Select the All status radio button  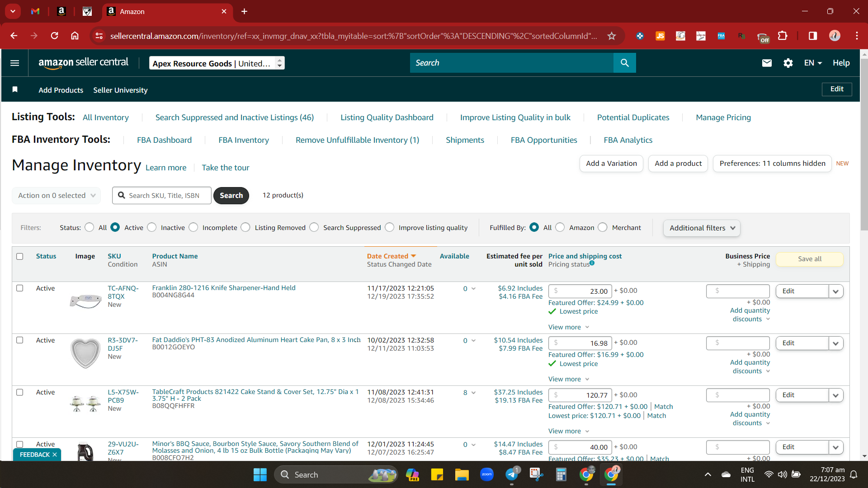coord(90,227)
